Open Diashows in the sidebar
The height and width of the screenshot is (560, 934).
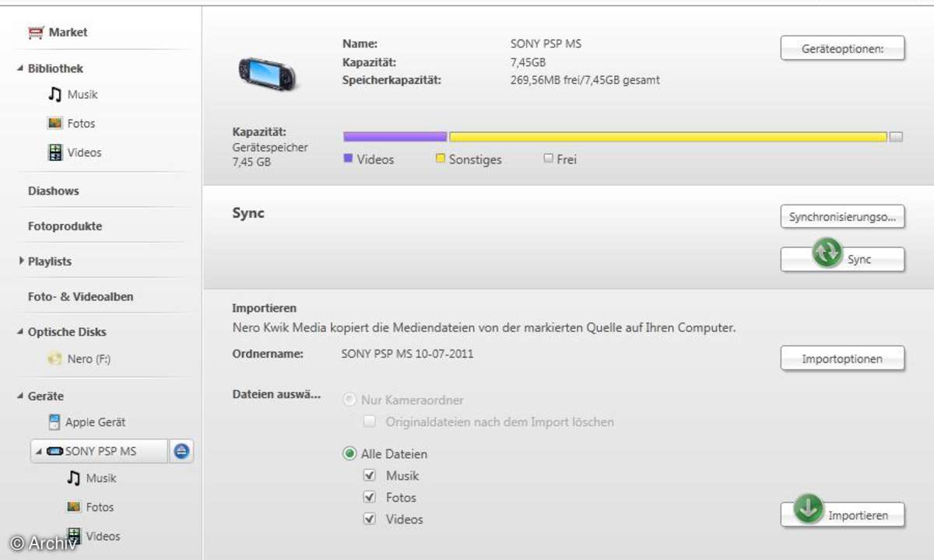click(x=54, y=191)
